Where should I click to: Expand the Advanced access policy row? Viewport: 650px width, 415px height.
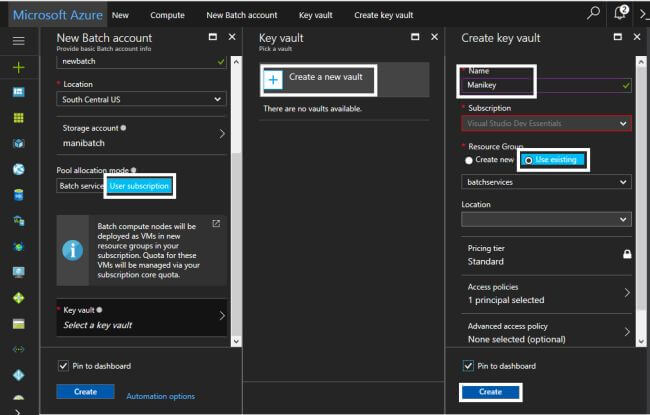coord(546,332)
